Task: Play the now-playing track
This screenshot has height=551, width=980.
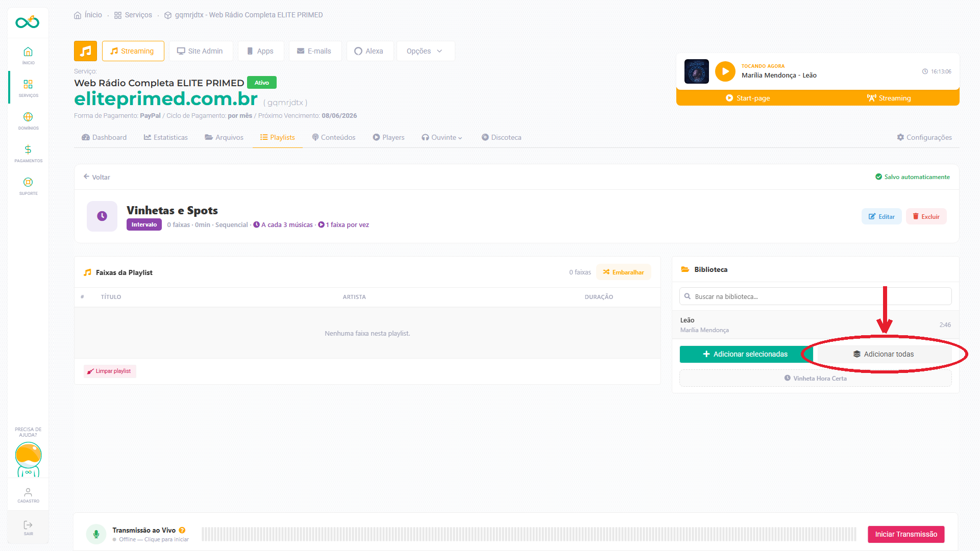Action: click(725, 71)
